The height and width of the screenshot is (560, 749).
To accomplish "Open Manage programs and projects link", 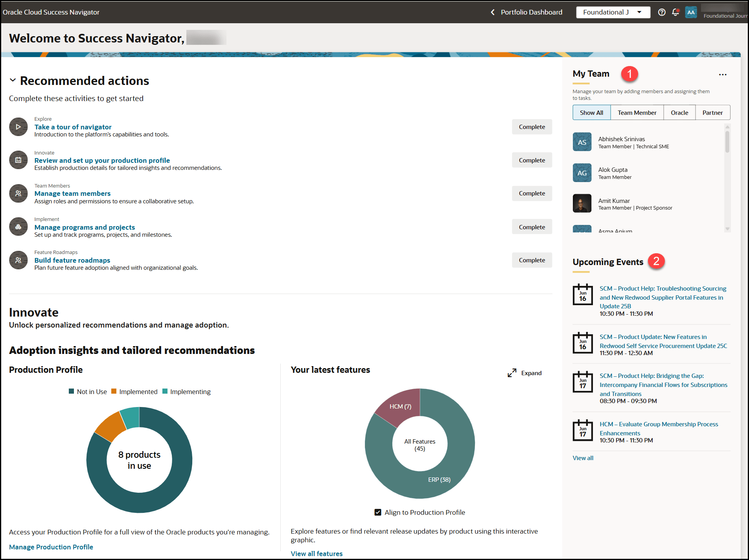I will pyautogui.click(x=85, y=227).
